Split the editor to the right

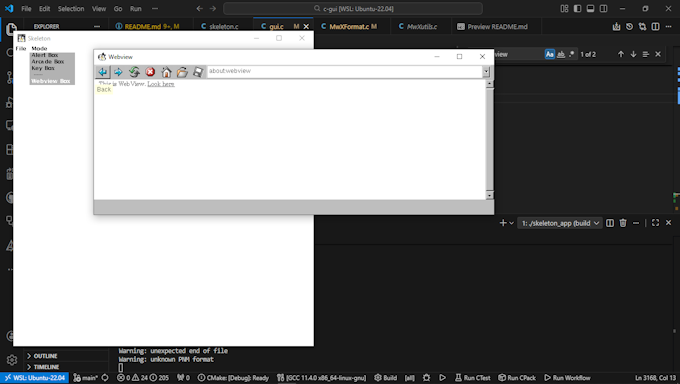click(x=656, y=26)
